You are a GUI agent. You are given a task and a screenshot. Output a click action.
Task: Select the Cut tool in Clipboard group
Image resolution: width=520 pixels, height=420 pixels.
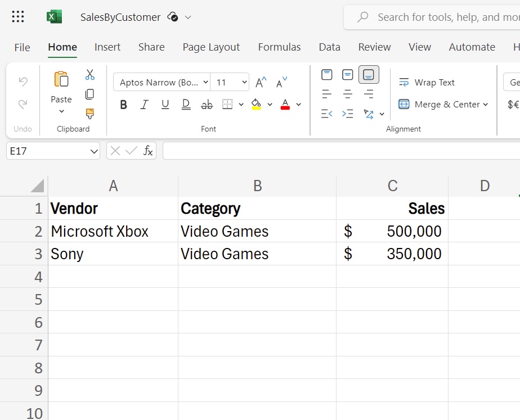[x=89, y=74]
